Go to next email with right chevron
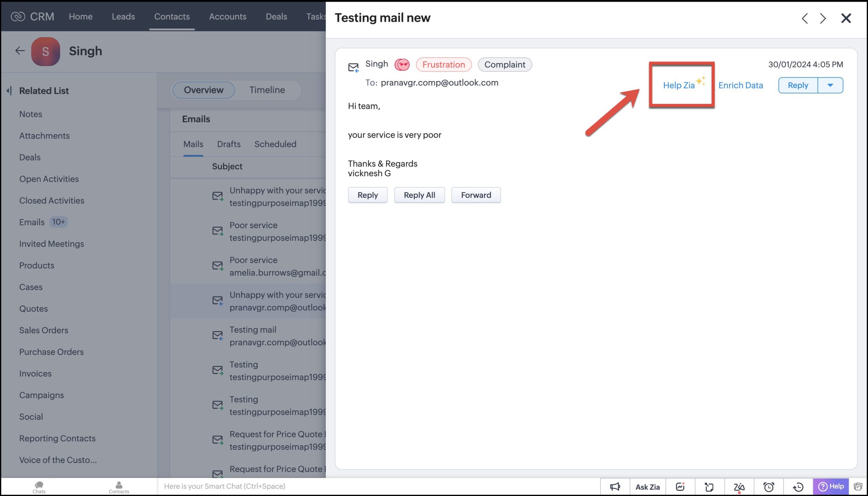The image size is (868, 496). point(823,18)
